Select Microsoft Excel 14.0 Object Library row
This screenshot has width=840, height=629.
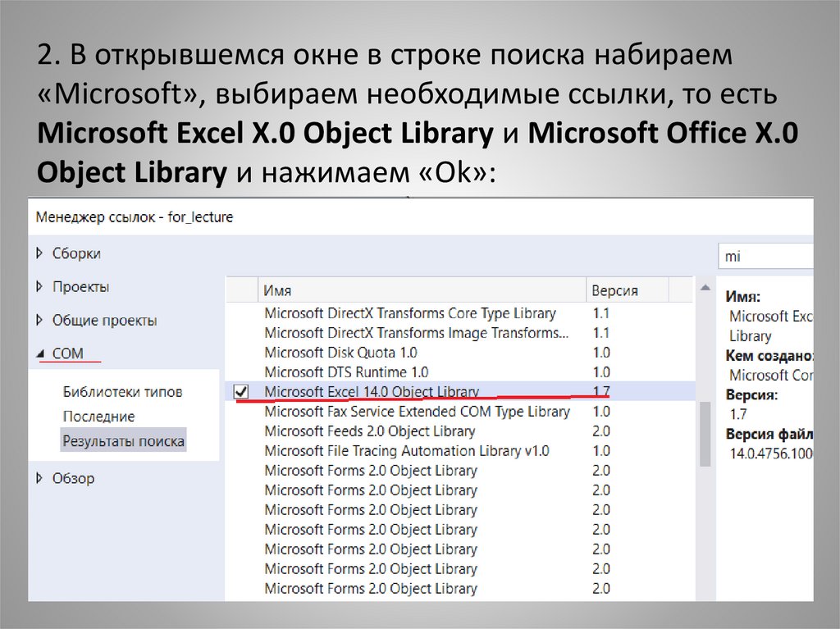459,392
